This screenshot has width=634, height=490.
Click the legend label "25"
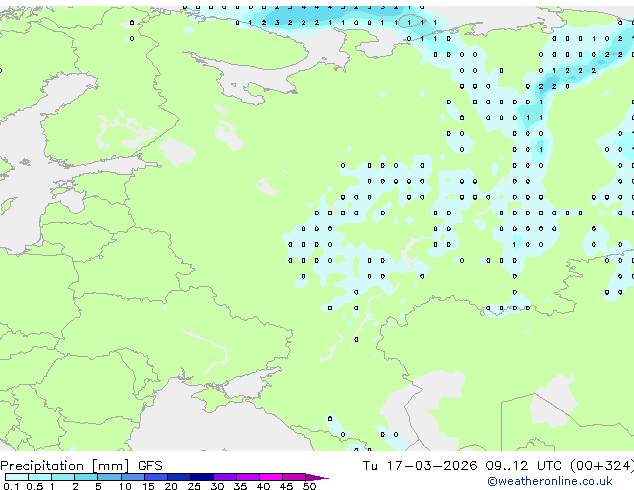point(194,486)
